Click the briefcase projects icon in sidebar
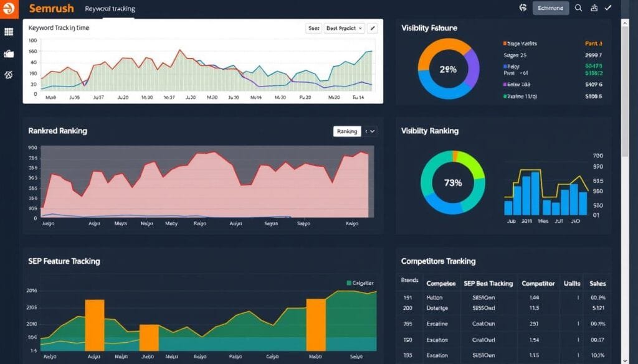This screenshot has height=364, width=638. tap(9, 54)
